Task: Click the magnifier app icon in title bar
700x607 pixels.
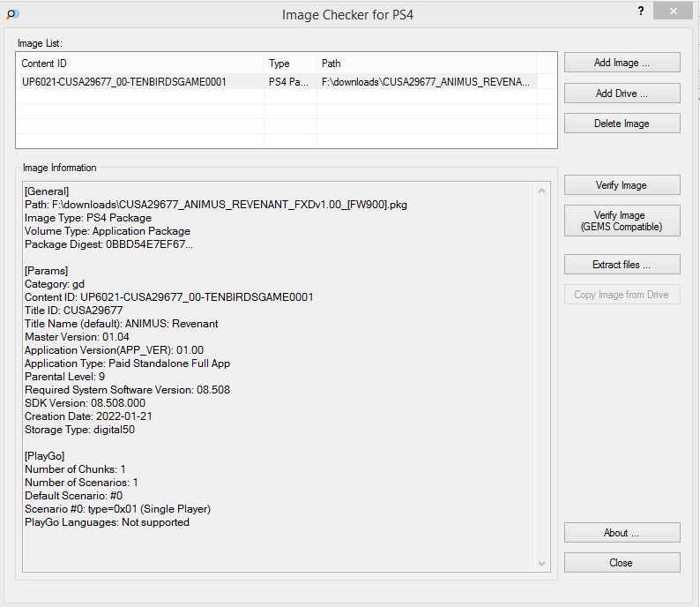Action: (x=12, y=14)
